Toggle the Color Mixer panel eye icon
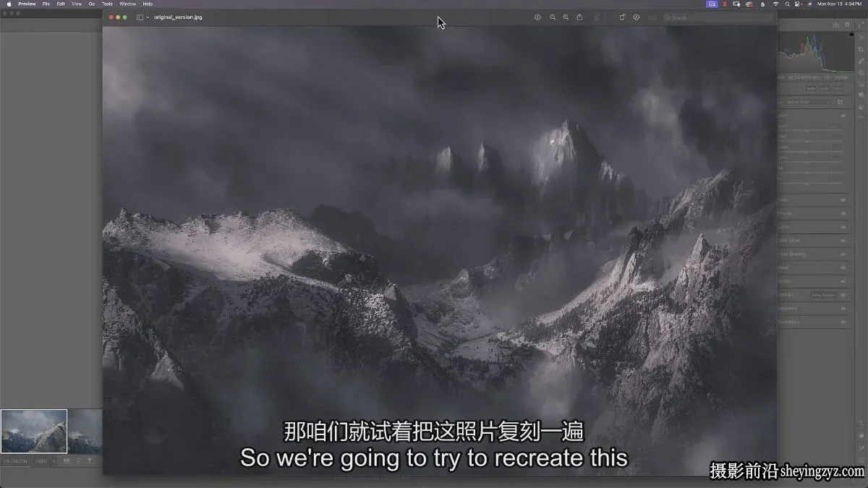This screenshot has width=868, height=488. pos(843,240)
